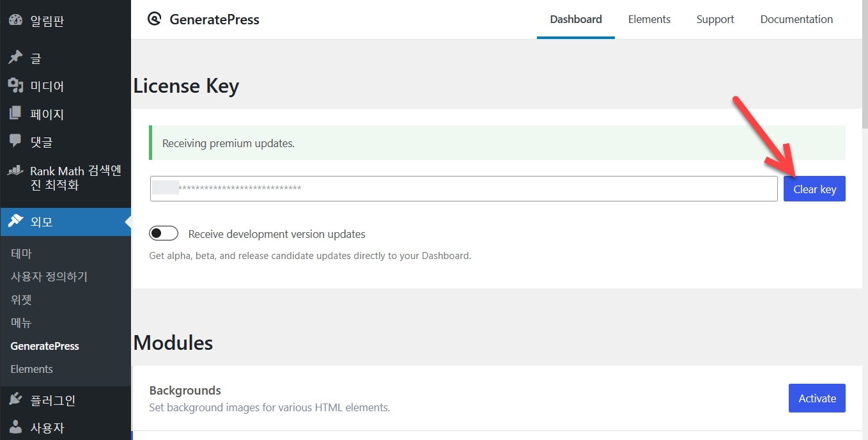This screenshot has height=440, width=868.
Task: Click the Rank Math chart icon
Action: [15, 171]
